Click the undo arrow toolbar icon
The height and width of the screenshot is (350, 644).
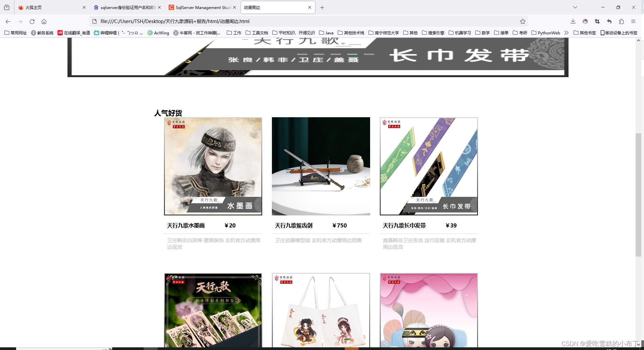[x=609, y=21]
